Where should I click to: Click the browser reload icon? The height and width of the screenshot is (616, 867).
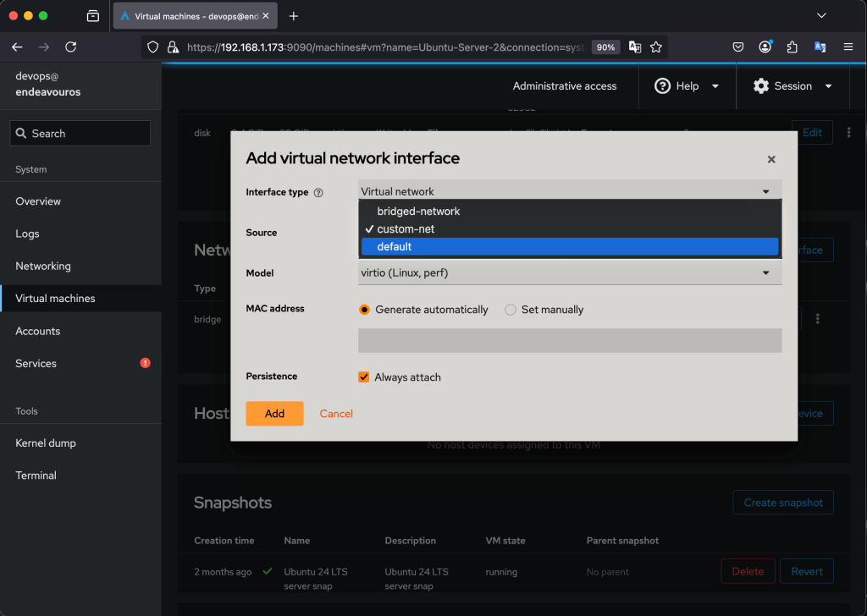click(x=71, y=47)
